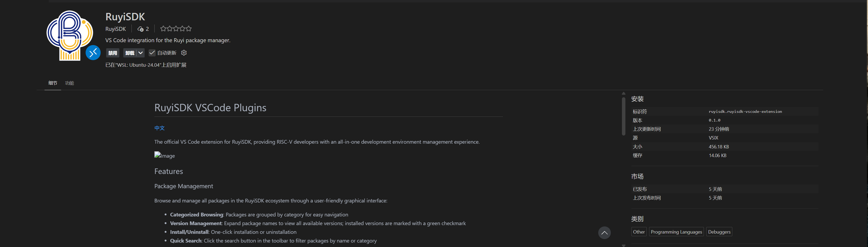Click the blue remote WSL badge icon
This screenshot has width=868, height=247.
coord(93,52)
